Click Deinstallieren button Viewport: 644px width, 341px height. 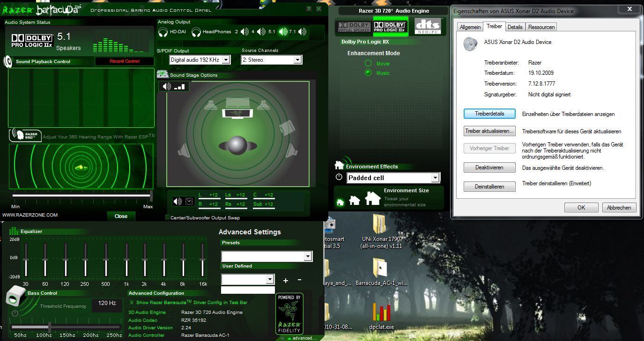point(489,187)
